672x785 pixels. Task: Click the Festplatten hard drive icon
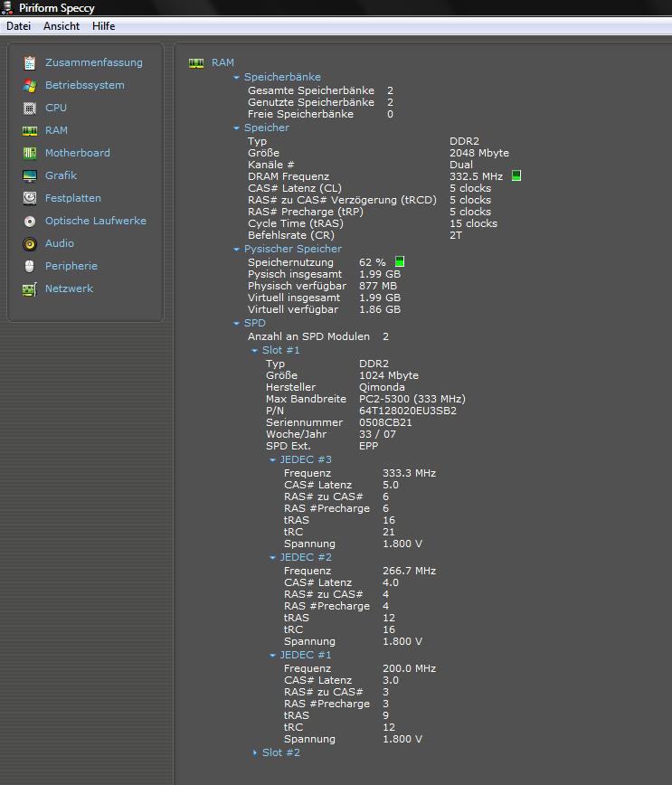pyautogui.click(x=30, y=198)
